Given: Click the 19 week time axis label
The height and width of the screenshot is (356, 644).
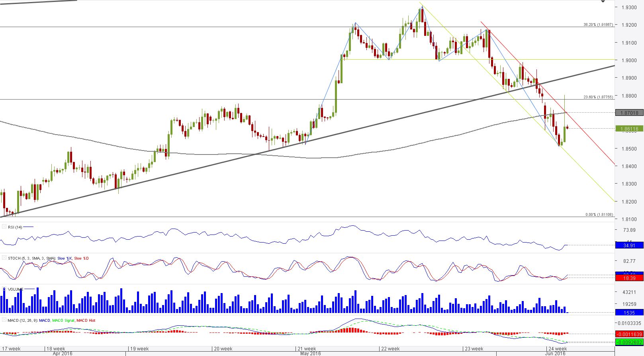Looking at the screenshot, I should click(x=139, y=349).
